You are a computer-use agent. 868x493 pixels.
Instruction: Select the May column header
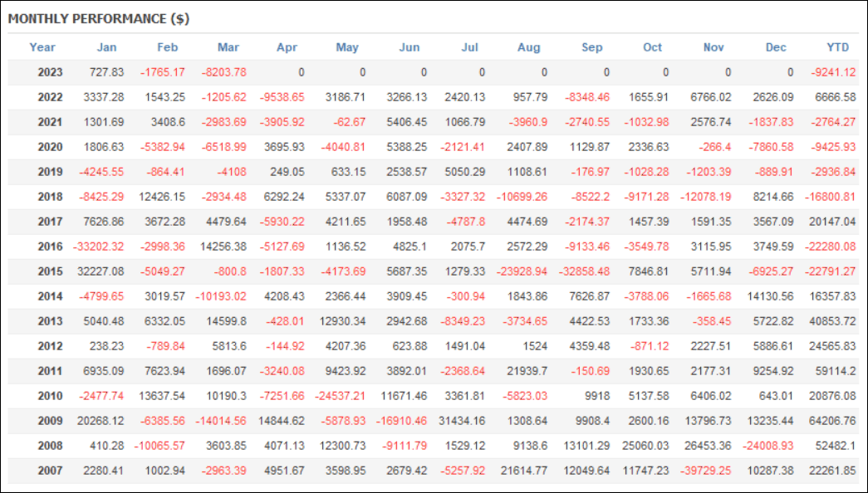[x=347, y=47]
